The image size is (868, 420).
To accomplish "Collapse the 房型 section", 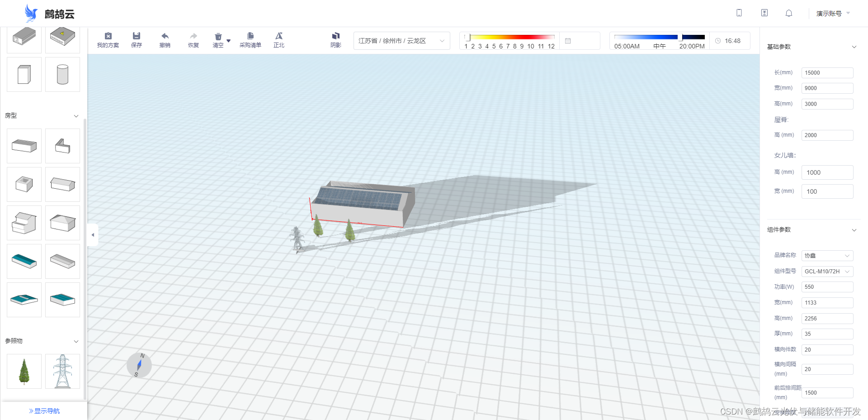I will click(76, 116).
